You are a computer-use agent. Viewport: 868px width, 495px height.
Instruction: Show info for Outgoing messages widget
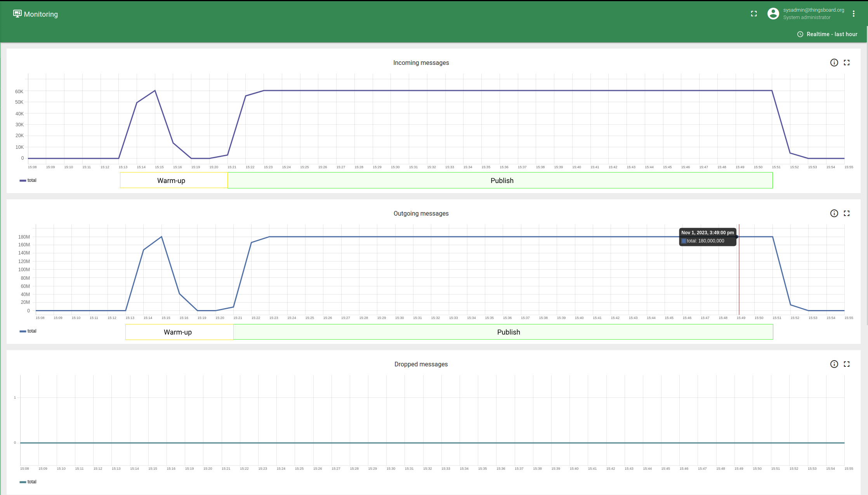[834, 213]
